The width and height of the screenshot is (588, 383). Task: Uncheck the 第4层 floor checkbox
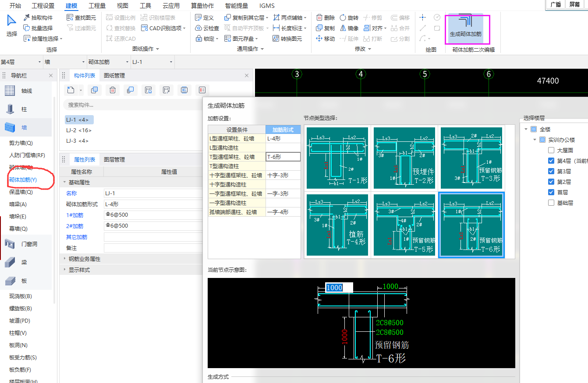click(x=551, y=161)
